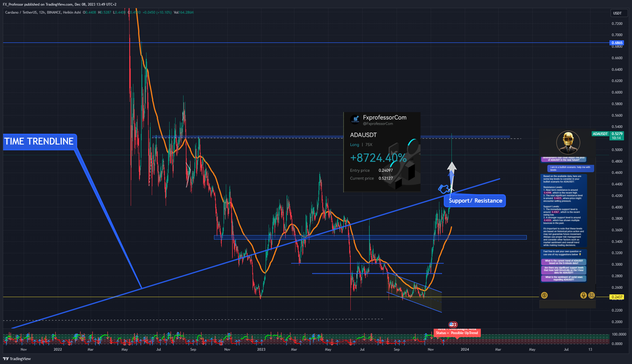632x364 pixels.
Task: Click the 0.2437 yellow price label
Action: click(x=617, y=297)
